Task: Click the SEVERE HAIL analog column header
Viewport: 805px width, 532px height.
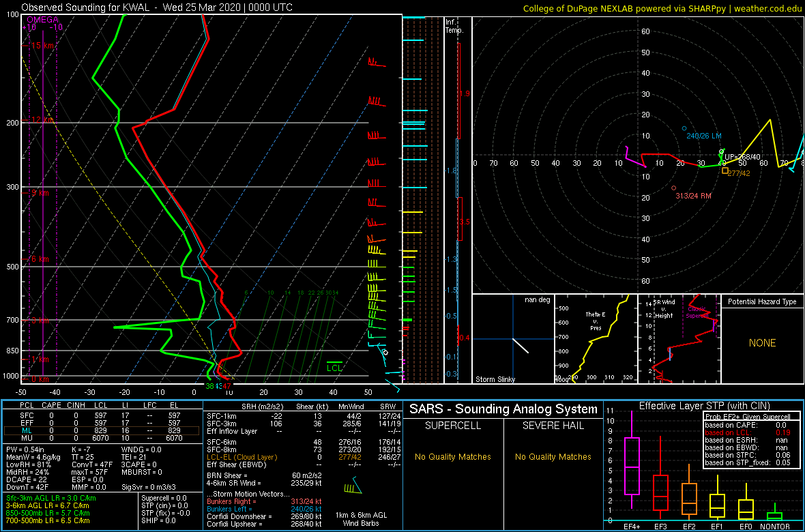Action: click(x=554, y=426)
